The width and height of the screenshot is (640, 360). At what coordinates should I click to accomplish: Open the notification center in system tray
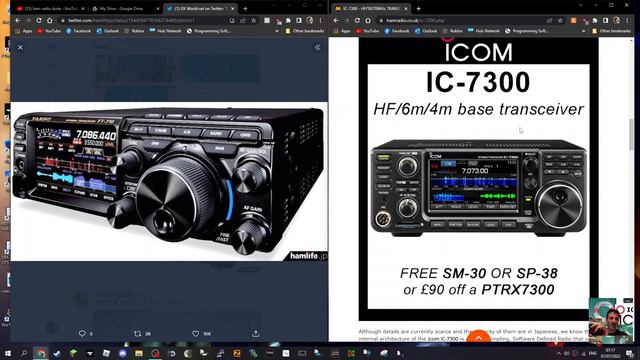point(629,353)
